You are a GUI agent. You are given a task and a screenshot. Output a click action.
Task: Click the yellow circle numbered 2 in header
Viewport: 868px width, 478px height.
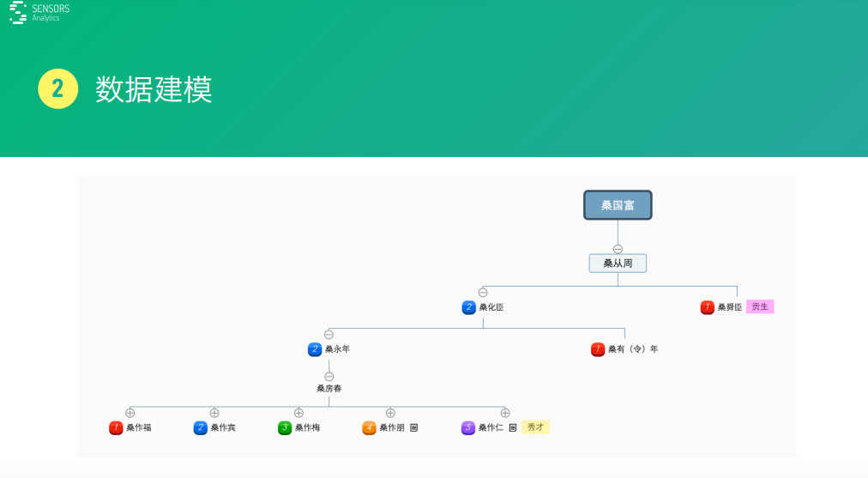click(x=58, y=89)
